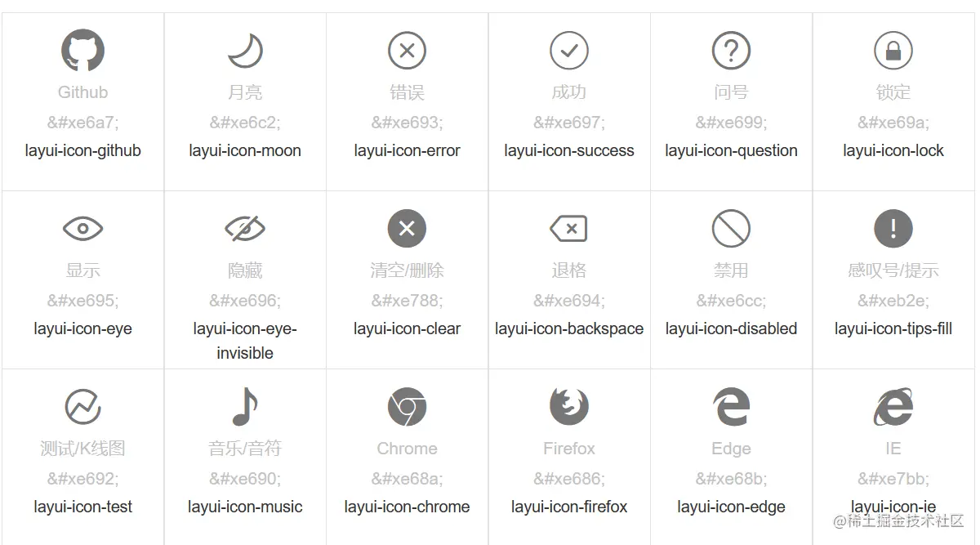Click the eye show icon
The image size is (980, 545).
pos(82,229)
